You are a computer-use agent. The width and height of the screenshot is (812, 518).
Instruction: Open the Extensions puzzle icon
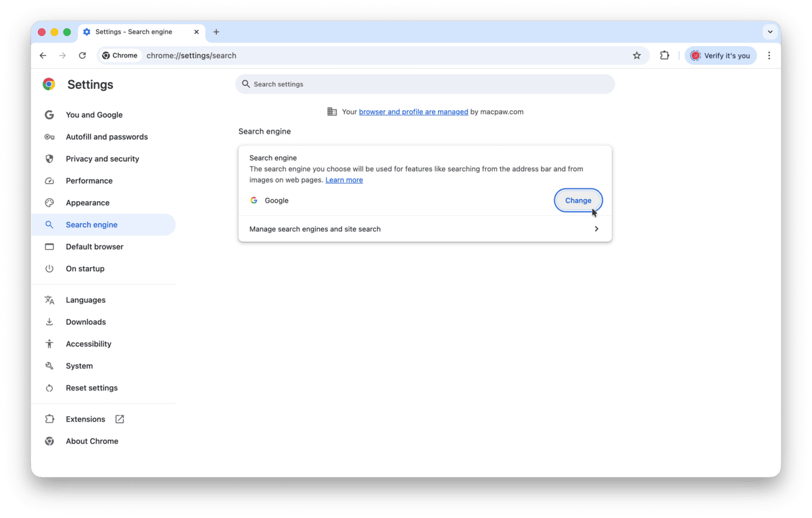664,55
